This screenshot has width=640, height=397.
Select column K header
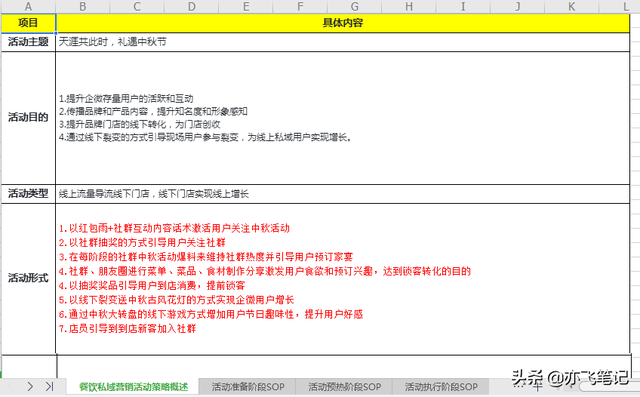pos(571,7)
